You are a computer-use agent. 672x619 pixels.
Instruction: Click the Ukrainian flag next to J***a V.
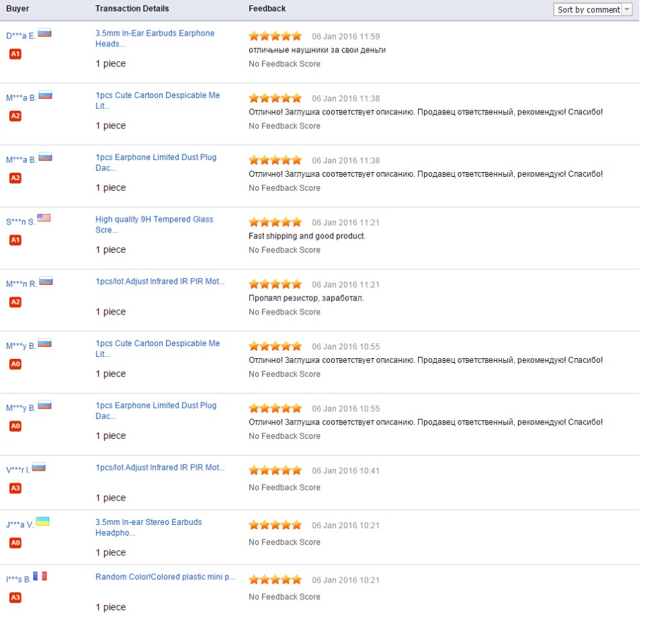[42, 522]
